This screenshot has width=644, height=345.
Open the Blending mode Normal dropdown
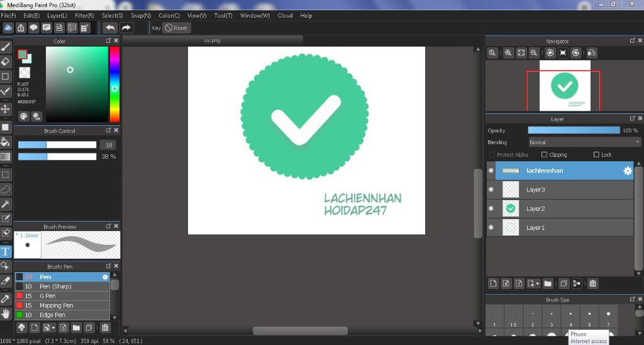pos(584,142)
